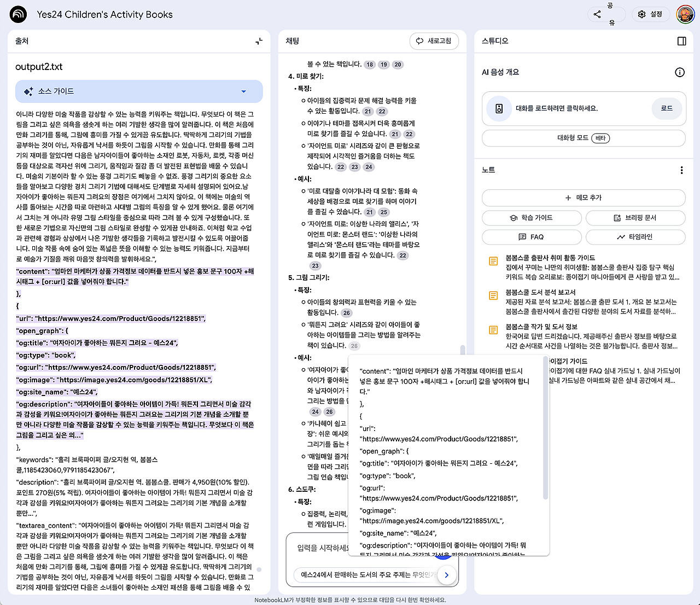Create a 타임라인 from the notes
The image size is (700, 605).
point(635,237)
